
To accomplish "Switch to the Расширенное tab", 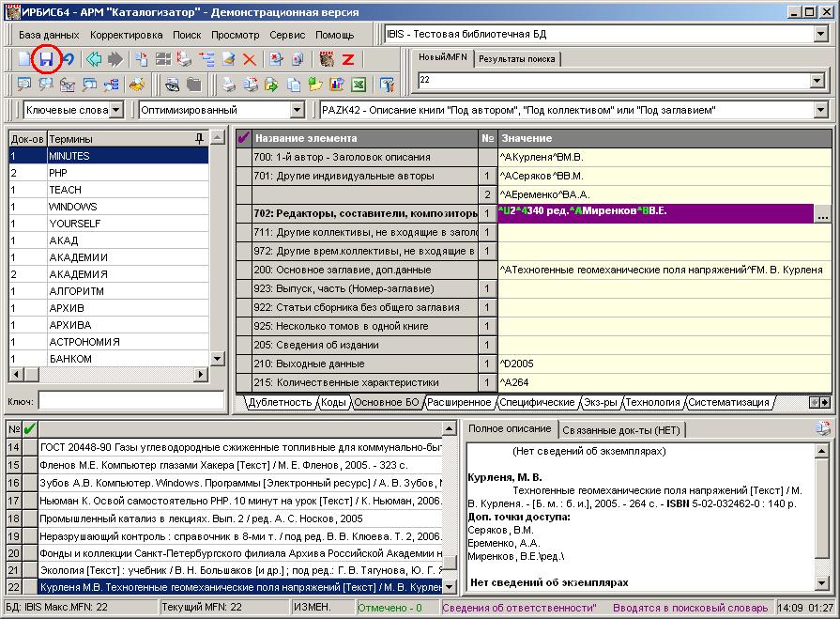I will coord(460,402).
